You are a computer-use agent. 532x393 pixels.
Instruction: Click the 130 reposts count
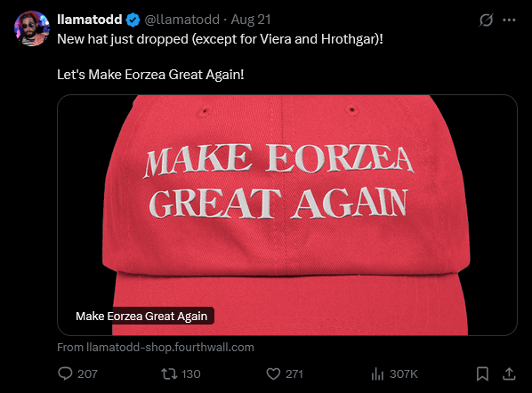pos(190,373)
